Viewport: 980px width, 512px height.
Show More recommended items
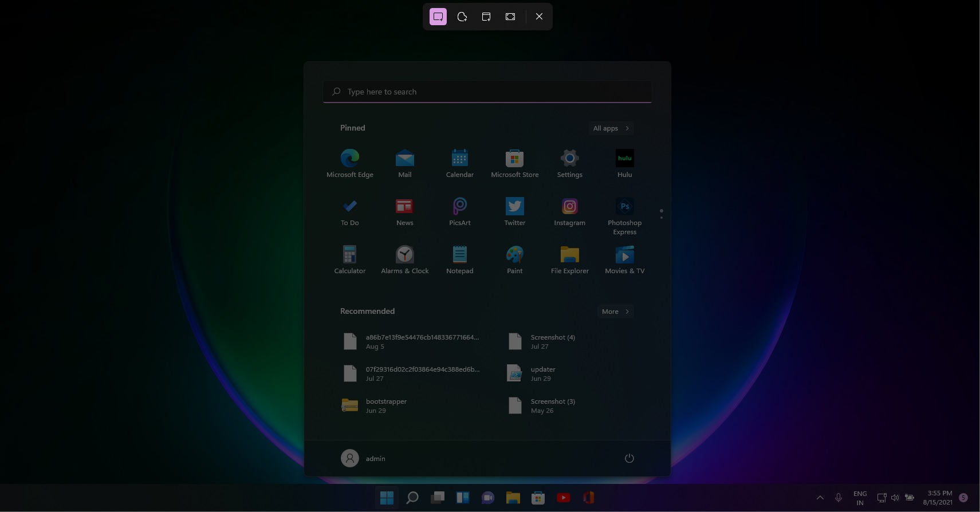click(x=615, y=312)
